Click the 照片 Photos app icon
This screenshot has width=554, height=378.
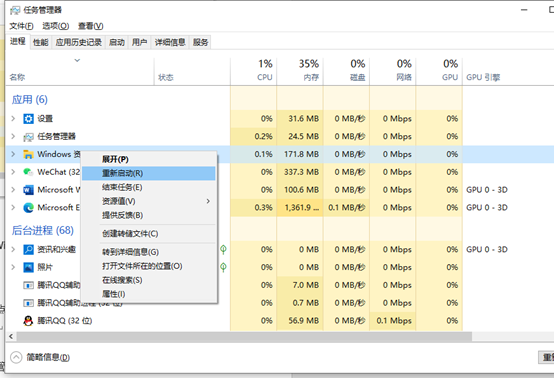(x=28, y=267)
